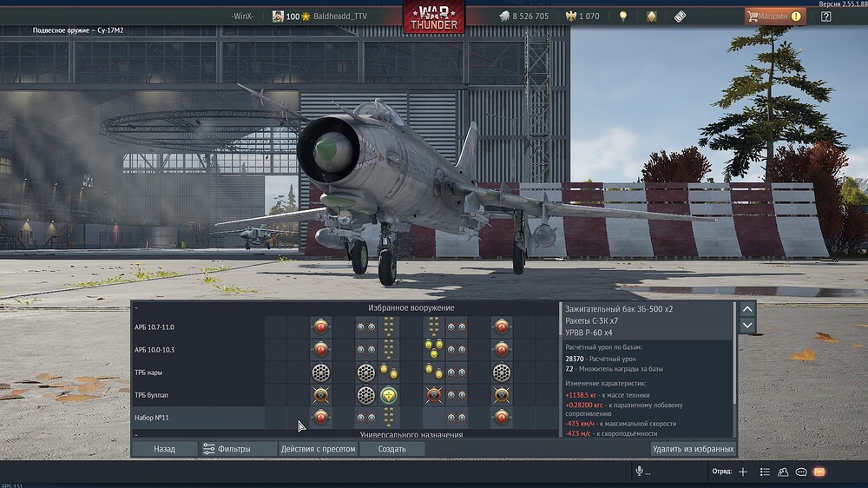
Task: Open the chat speech bubble icon
Action: click(x=801, y=472)
